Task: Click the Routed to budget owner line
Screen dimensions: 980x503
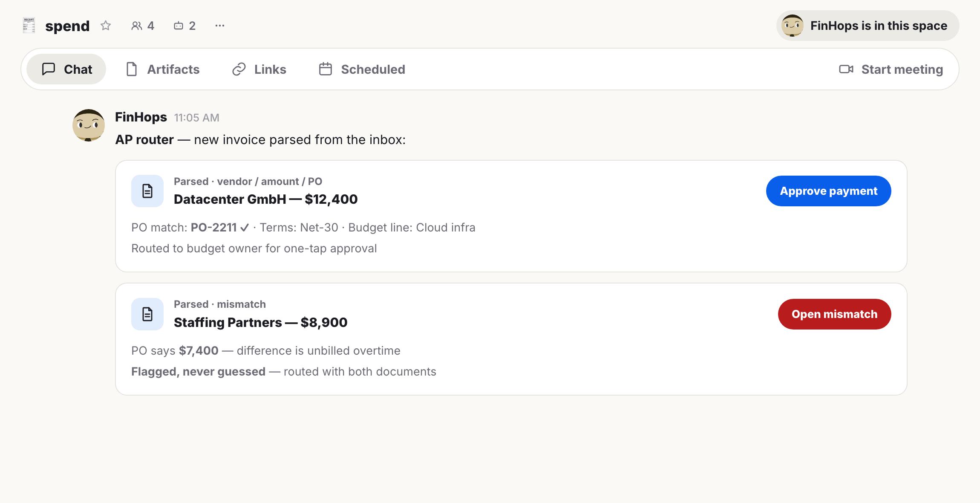Action: [x=254, y=249]
